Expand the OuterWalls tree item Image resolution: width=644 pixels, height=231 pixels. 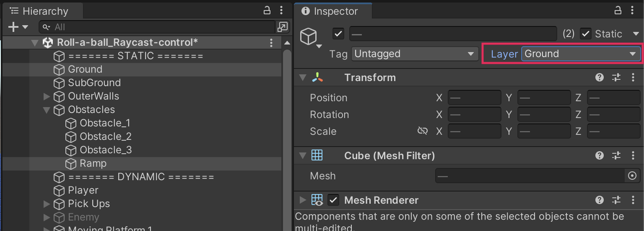(x=47, y=97)
